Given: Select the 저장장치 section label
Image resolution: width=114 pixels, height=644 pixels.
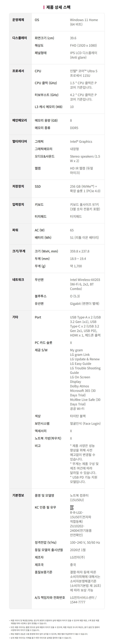Looking at the screenshot, I should [18, 186].
